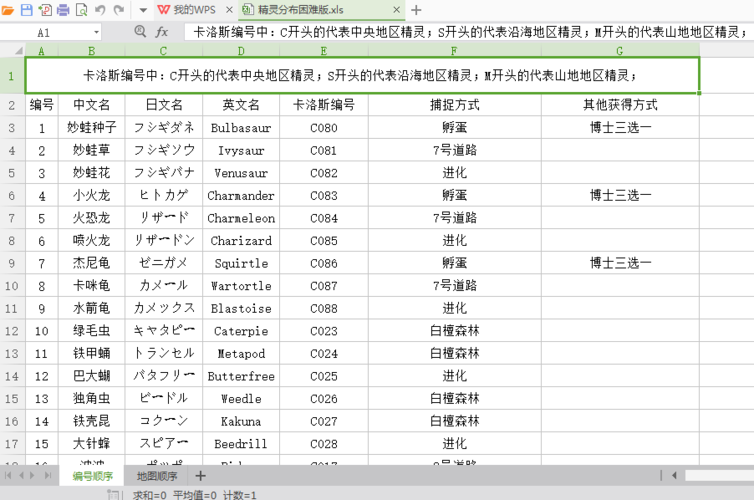
Task: Select column G header
Action: [x=620, y=50]
